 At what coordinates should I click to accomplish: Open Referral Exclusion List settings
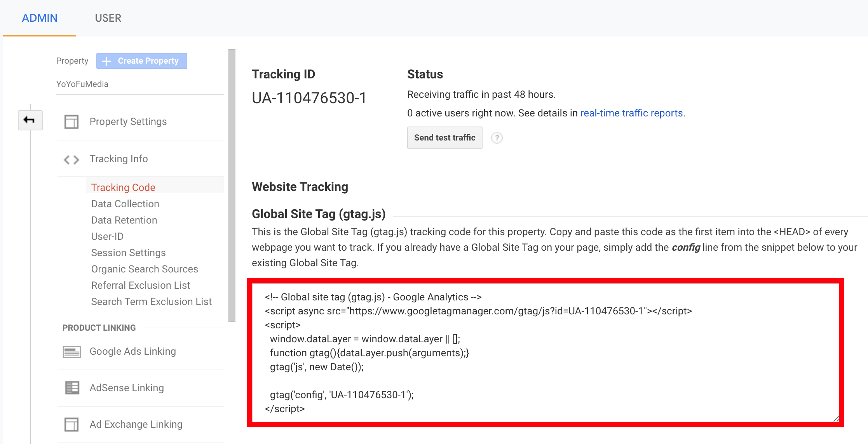(x=140, y=285)
